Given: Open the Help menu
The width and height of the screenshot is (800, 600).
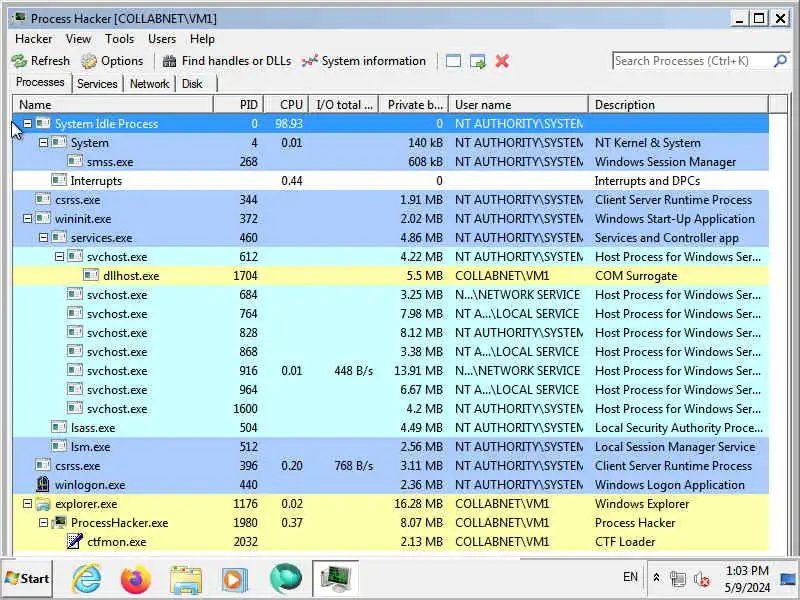Looking at the screenshot, I should tap(202, 39).
